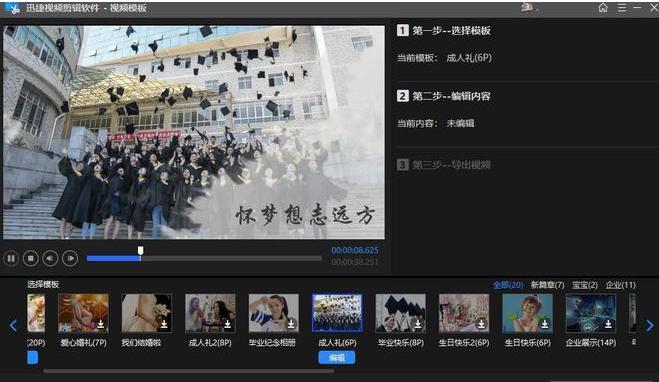Viewport: 659px width, 382px height.
Task: Click the 选择模板 section label
Action: point(43,284)
